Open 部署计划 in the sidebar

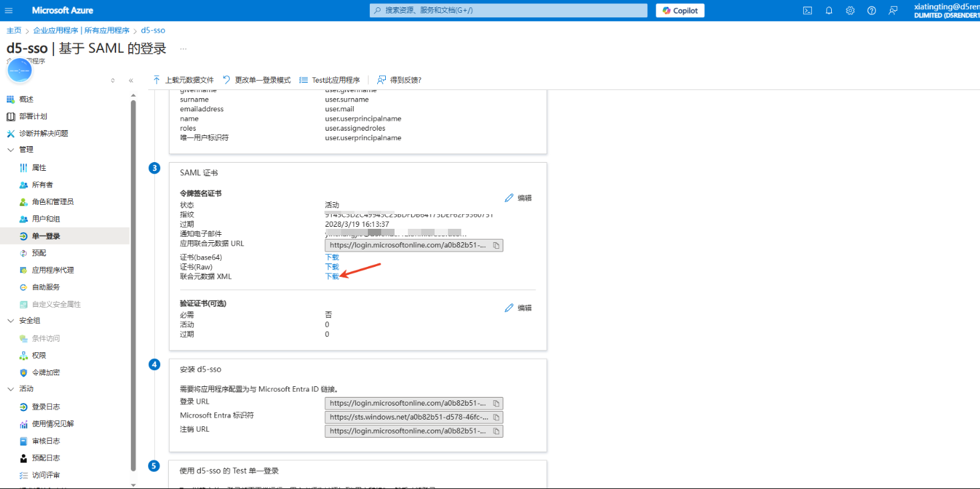pyautogui.click(x=33, y=116)
